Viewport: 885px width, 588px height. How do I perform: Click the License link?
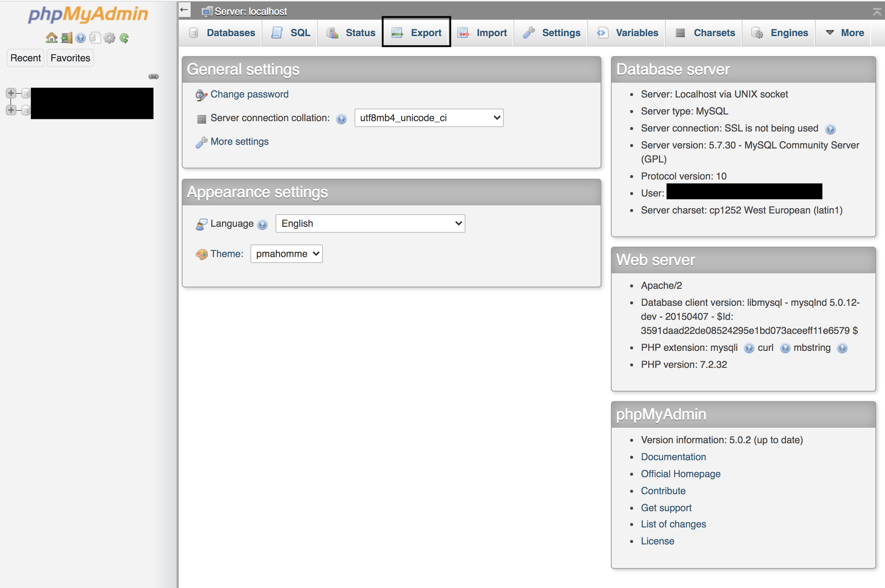coord(657,541)
